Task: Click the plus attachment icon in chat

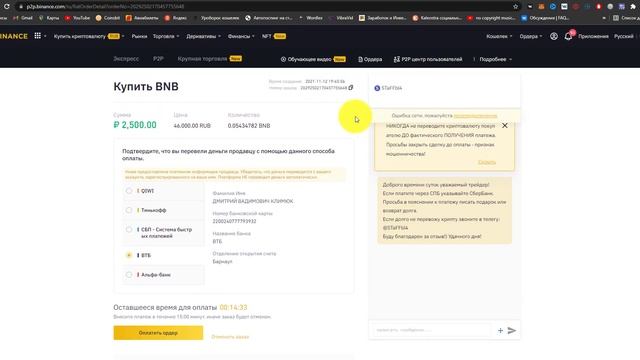Action: (500, 331)
